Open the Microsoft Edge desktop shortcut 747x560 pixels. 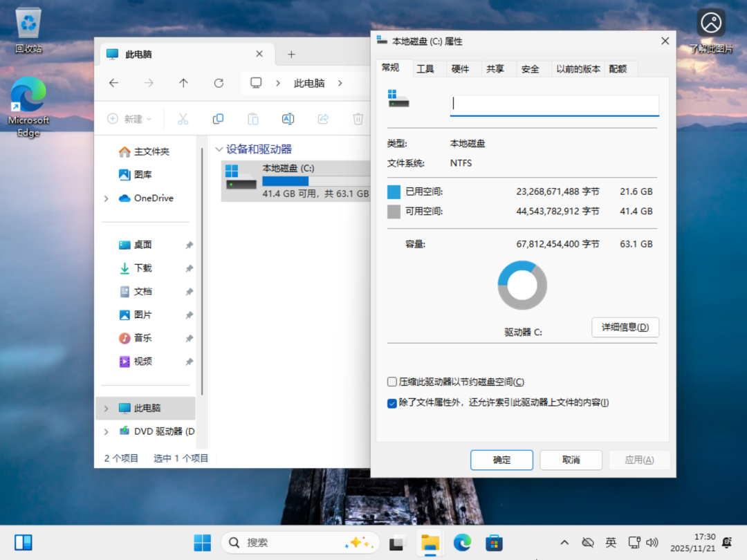(x=28, y=108)
